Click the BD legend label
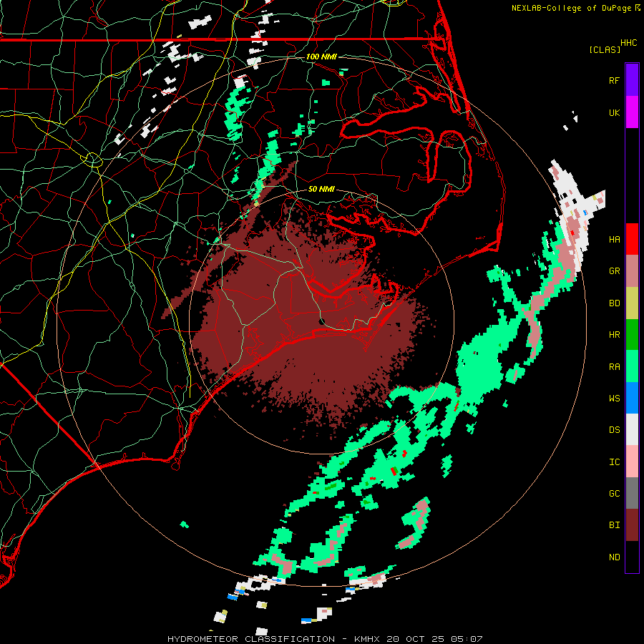 pyautogui.click(x=614, y=303)
